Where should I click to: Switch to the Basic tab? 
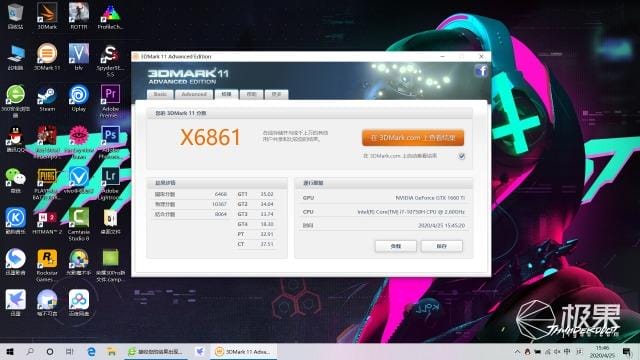click(x=160, y=94)
